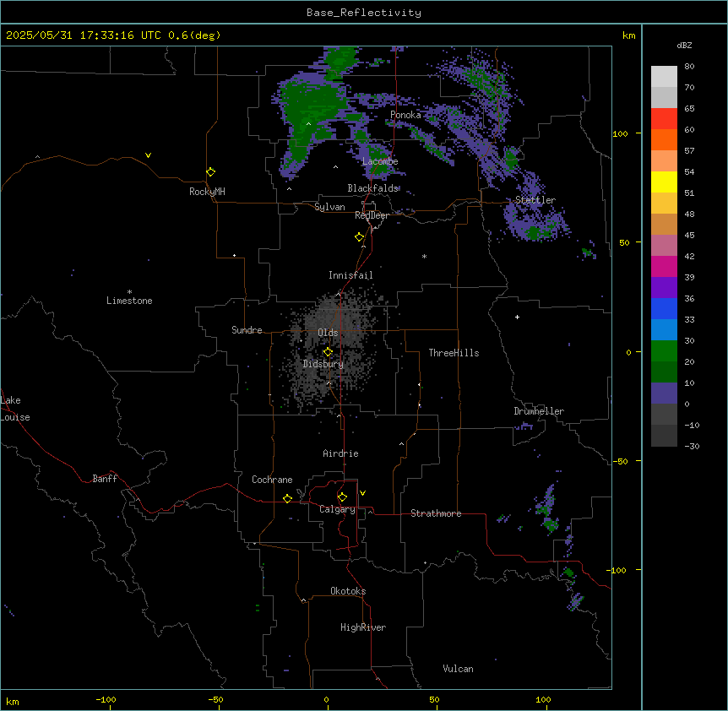Pick the violet 39-36 dBZ legend swatch
The height and width of the screenshot is (711, 728).
click(664, 288)
